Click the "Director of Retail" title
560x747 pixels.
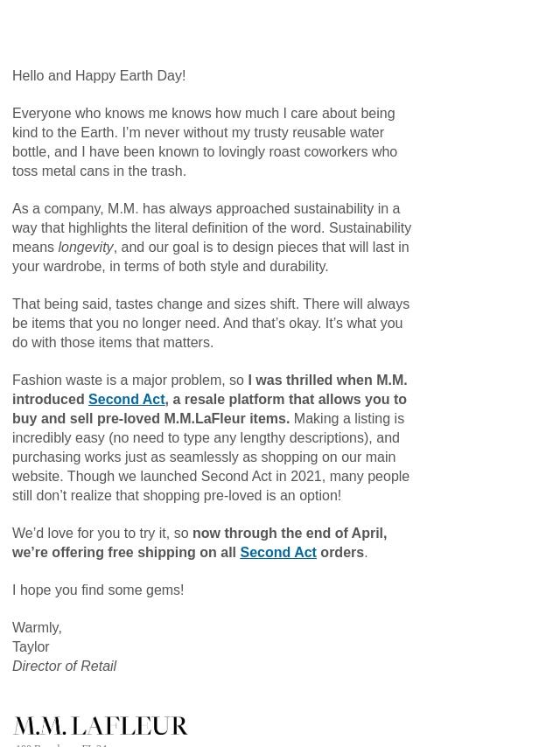pos(64,667)
